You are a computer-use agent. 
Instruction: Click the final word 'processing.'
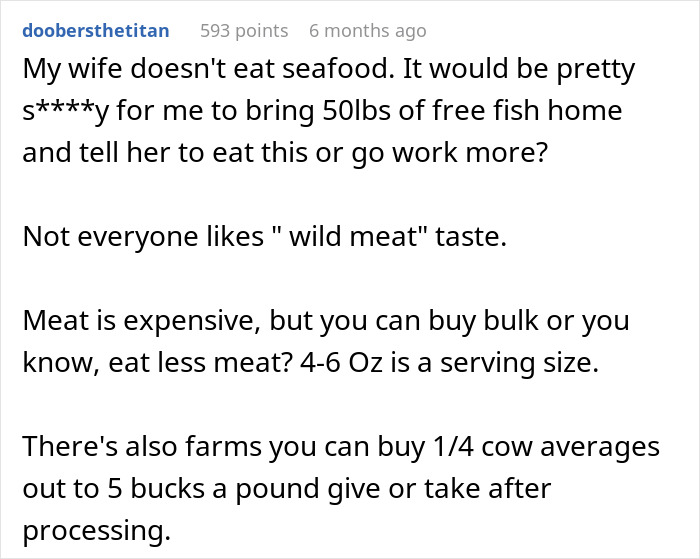pos(97,531)
